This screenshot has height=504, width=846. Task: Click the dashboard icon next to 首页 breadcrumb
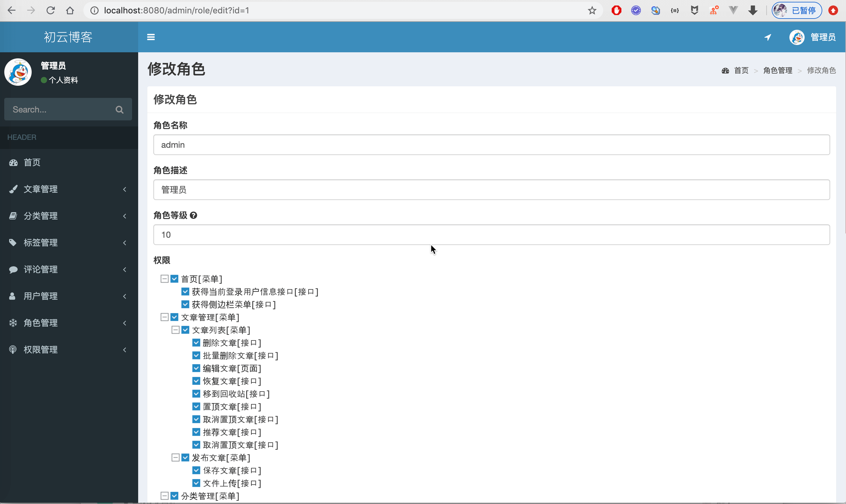pyautogui.click(x=725, y=71)
